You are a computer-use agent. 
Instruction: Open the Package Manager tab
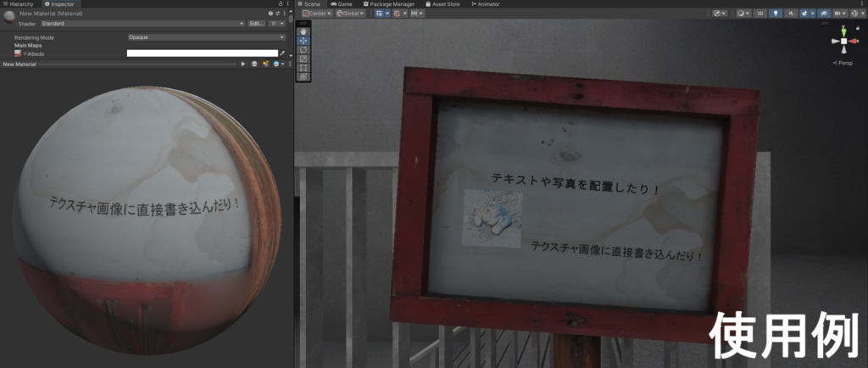[x=388, y=4]
